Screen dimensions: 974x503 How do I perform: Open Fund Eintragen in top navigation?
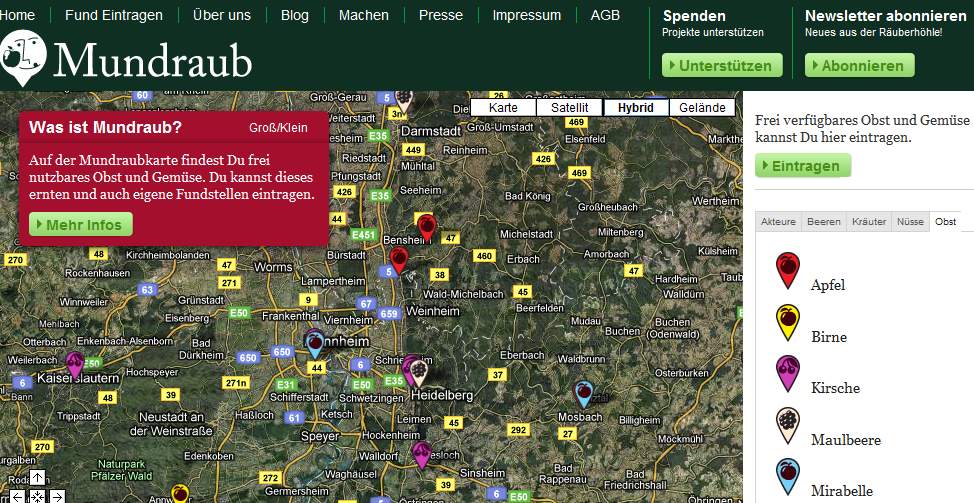pos(114,15)
